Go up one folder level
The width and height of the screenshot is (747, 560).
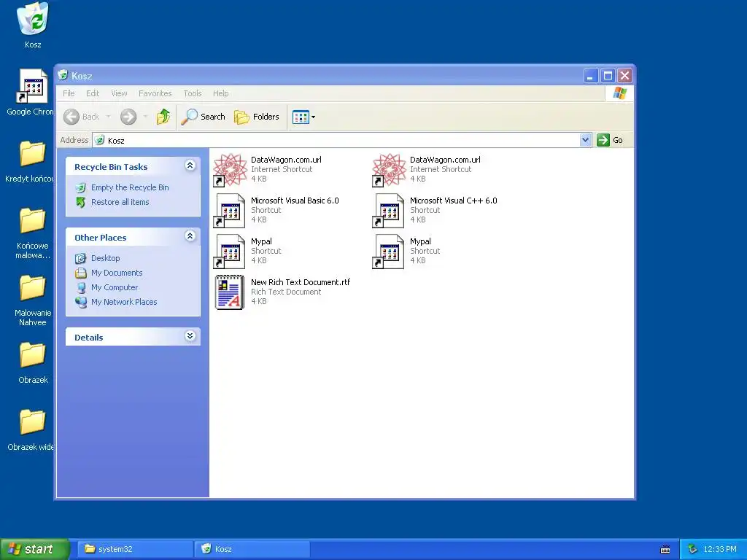click(x=163, y=117)
